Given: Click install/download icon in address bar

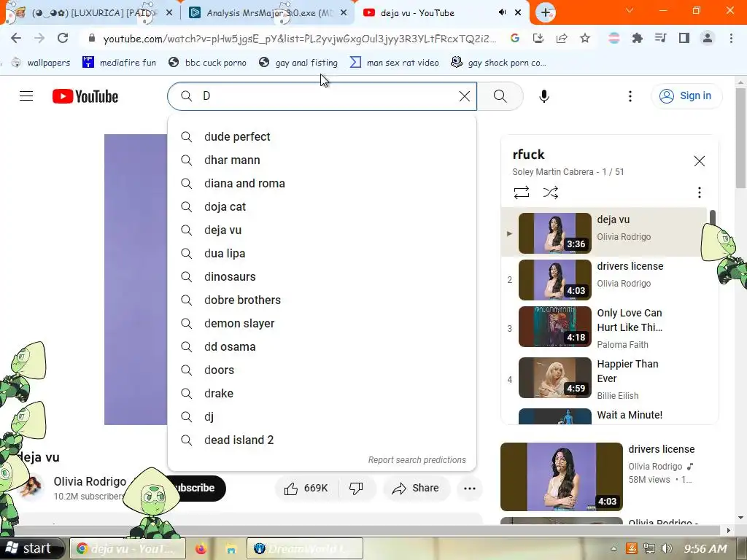Looking at the screenshot, I should [x=538, y=38].
